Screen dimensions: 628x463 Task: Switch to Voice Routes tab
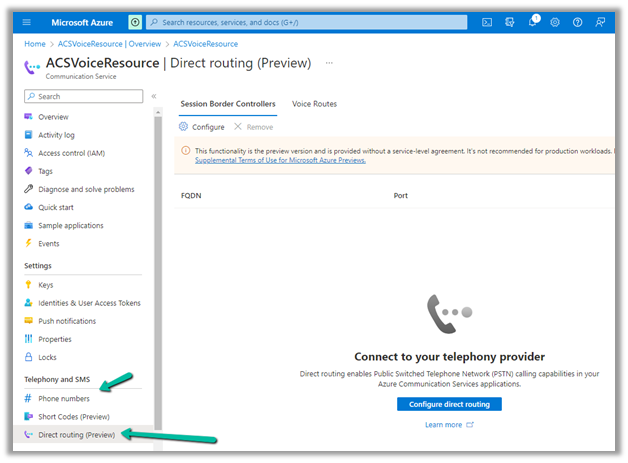[314, 104]
